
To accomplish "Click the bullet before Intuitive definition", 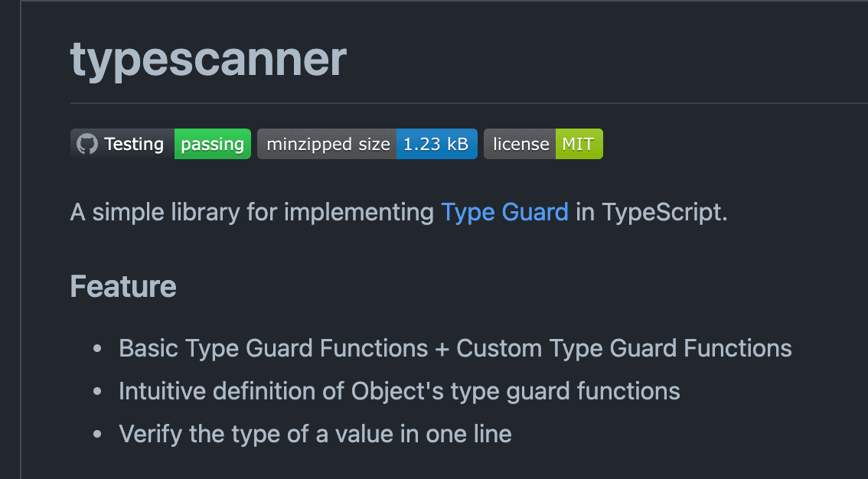I will pos(97,392).
